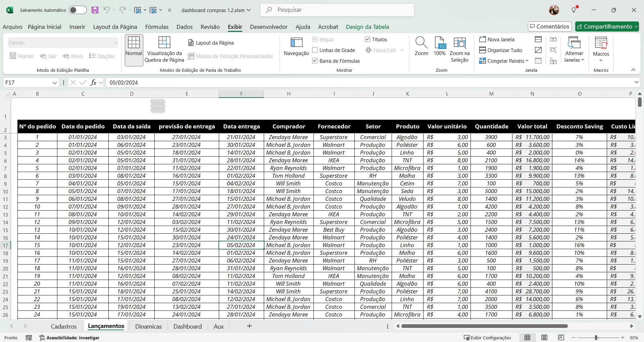Switch to the Fórmulas ribbon tab
The height and width of the screenshot is (342, 644).
(x=157, y=27)
